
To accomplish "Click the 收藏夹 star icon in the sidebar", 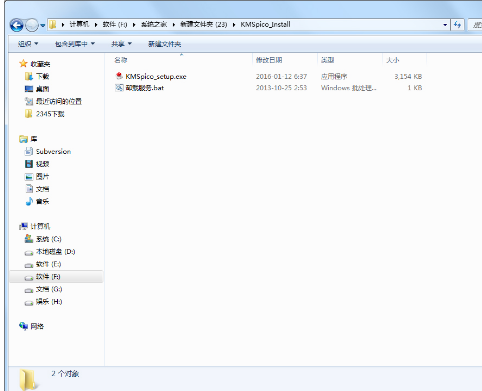I will tap(23, 63).
